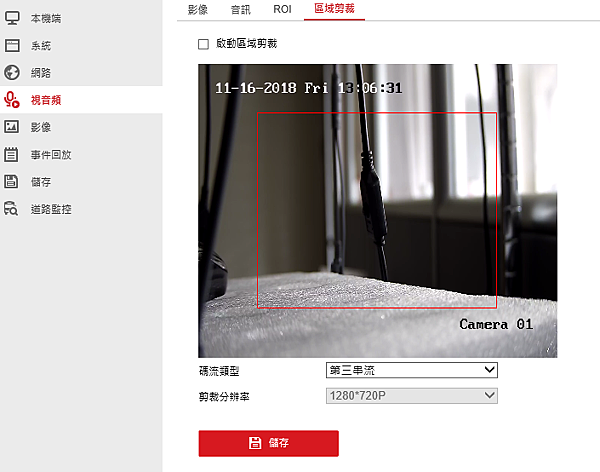Click the monitor icon for 本機端
Viewport: 600px width, 472px height.
click(x=12, y=18)
